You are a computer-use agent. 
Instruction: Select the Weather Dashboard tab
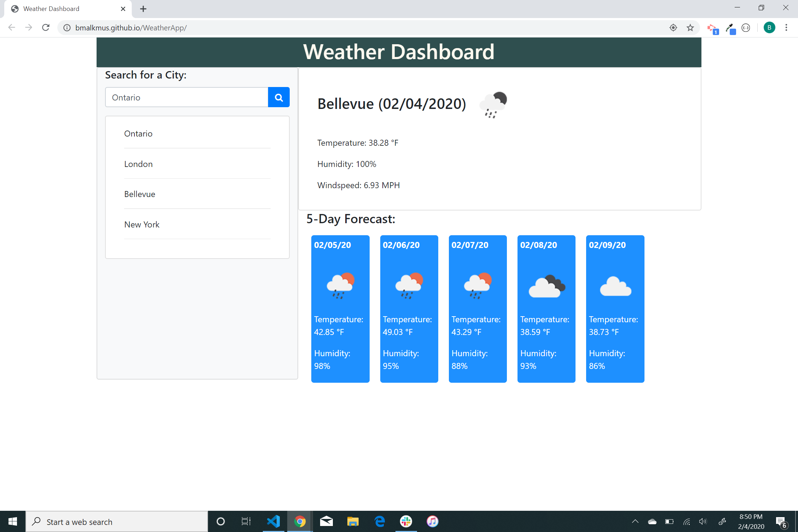coord(64,9)
